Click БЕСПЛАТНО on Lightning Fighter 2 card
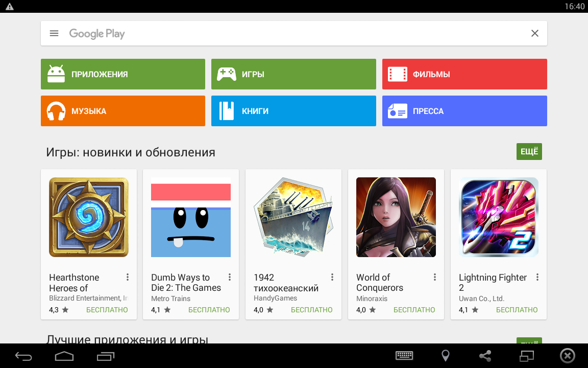The image size is (588, 368). [x=517, y=310]
